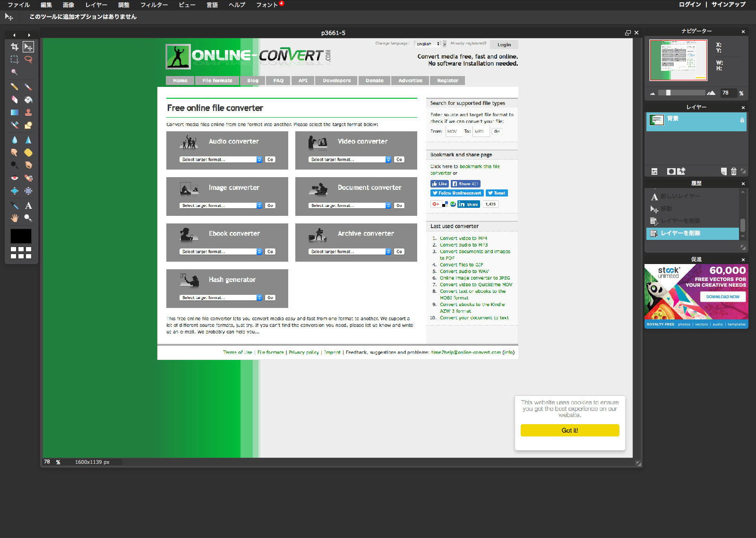Select the Text tool
This screenshot has height=538, width=756.
tap(28, 205)
